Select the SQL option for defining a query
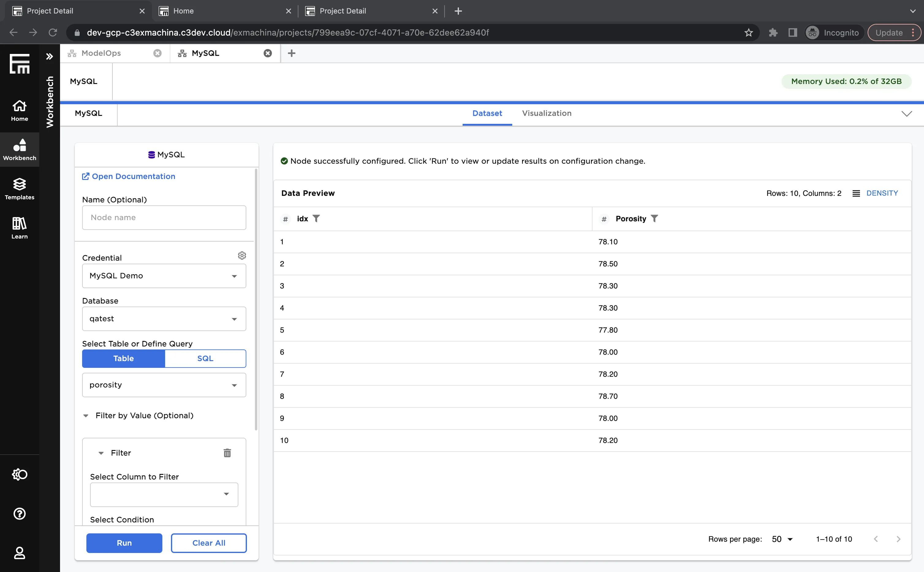Image resolution: width=924 pixels, height=572 pixels. click(x=205, y=358)
